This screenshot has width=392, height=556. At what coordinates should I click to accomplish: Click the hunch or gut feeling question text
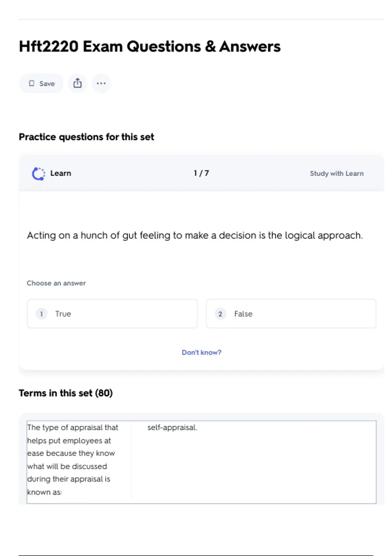[x=195, y=235]
